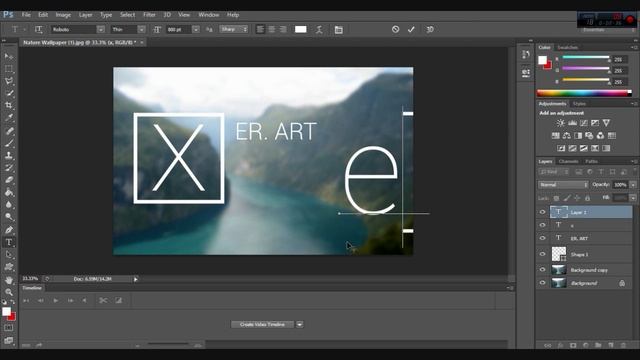Screen dimensions: 640x360
Task: Toggle lock all for layer
Action: click(x=587, y=198)
